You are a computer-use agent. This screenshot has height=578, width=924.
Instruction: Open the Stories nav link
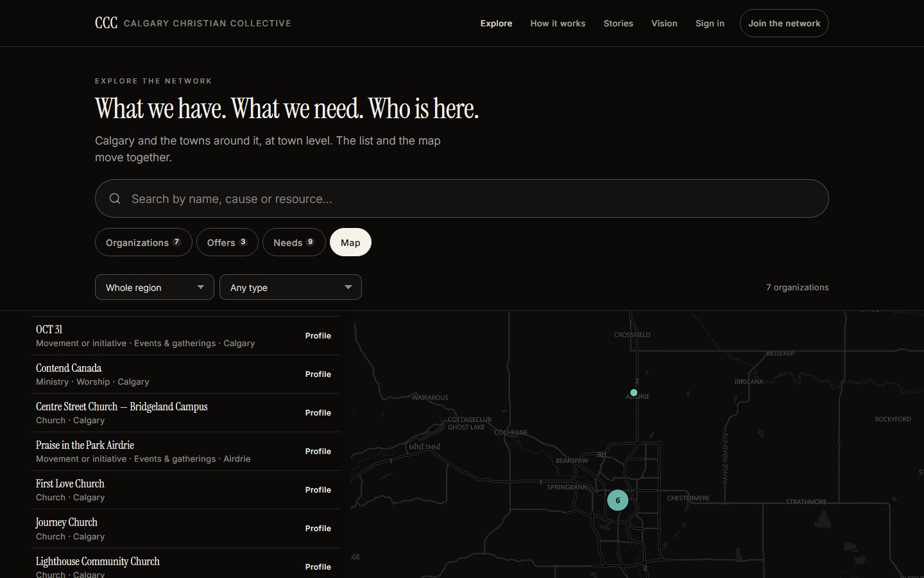pos(619,23)
